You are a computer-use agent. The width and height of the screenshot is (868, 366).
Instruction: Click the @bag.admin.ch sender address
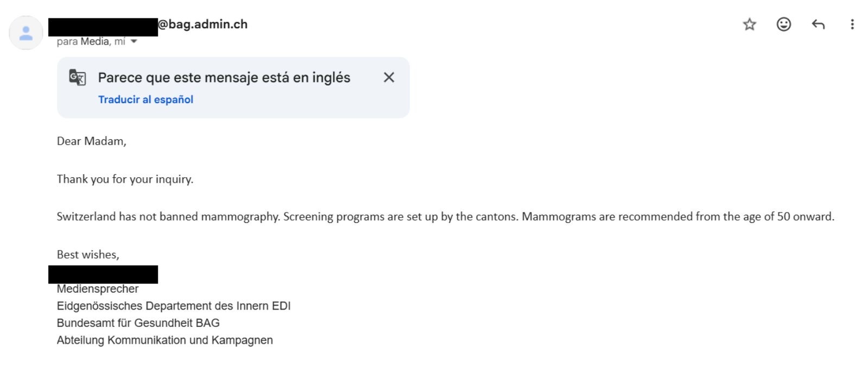[202, 24]
